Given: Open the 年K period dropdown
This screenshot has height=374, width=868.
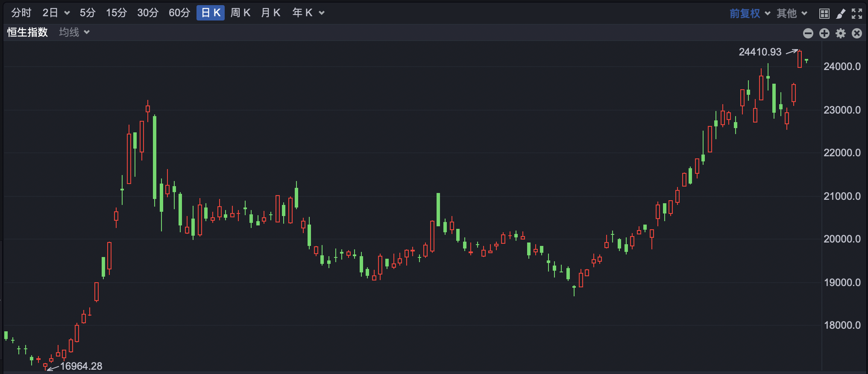Looking at the screenshot, I should 308,13.
